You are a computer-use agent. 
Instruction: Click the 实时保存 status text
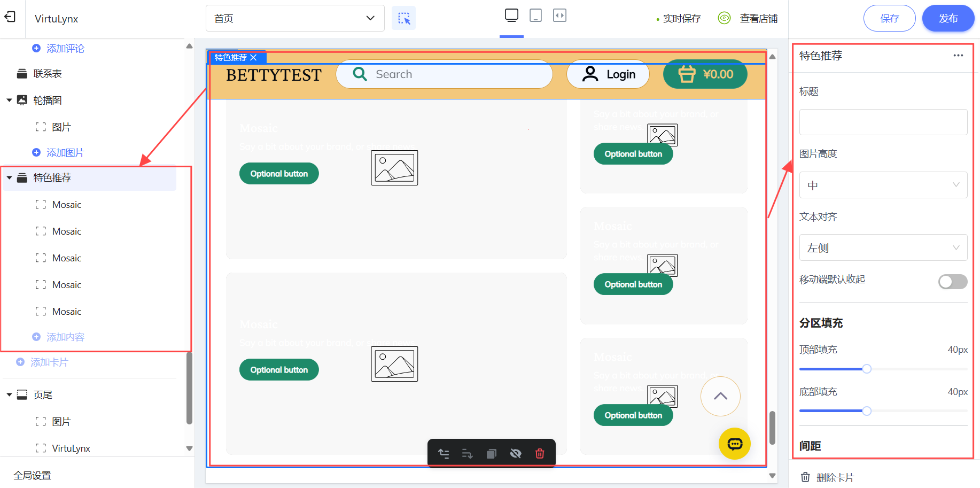(x=682, y=19)
